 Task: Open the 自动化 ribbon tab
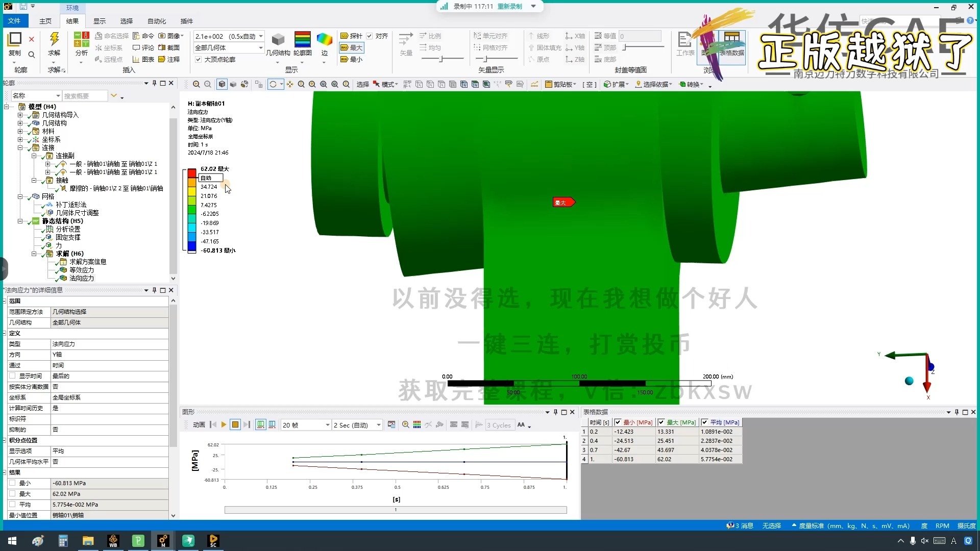click(x=156, y=21)
